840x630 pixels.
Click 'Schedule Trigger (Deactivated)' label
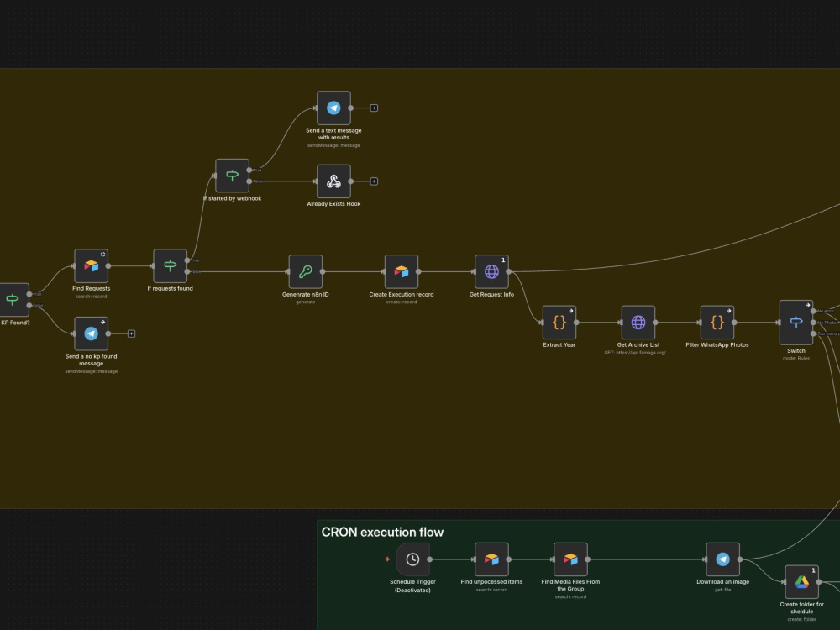coord(412,585)
